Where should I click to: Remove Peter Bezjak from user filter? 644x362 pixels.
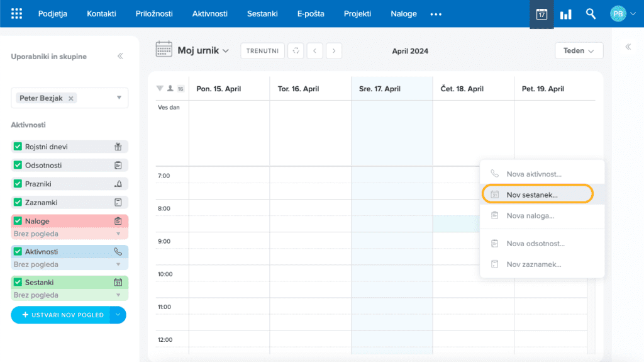(71, 98)
